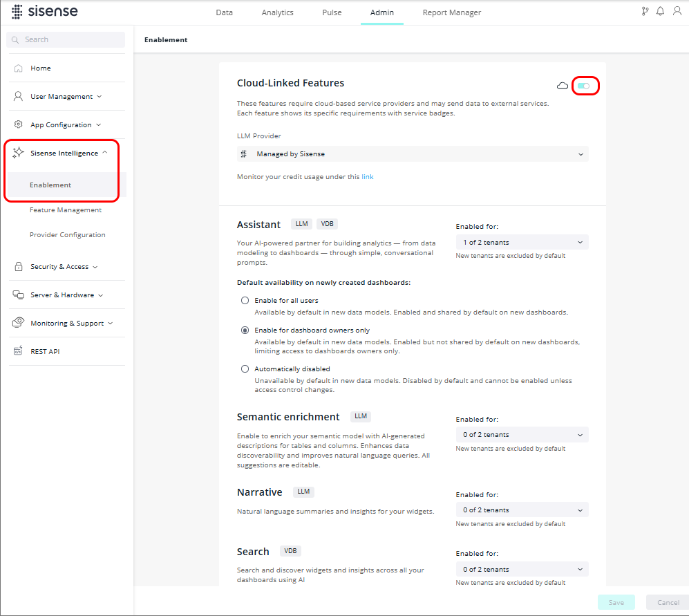
Task: Expand the User Management menu
Action: pyautogui.click(x=67, y=96)
